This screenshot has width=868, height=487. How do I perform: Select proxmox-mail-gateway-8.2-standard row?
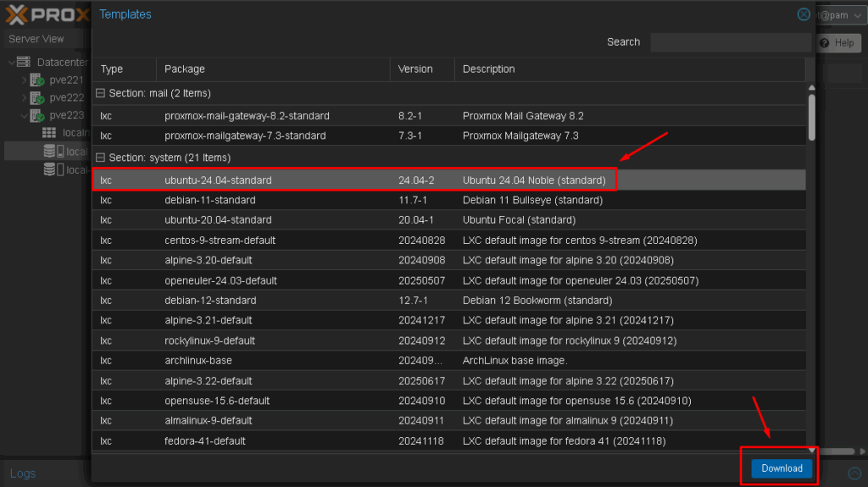tap(448, 116)
